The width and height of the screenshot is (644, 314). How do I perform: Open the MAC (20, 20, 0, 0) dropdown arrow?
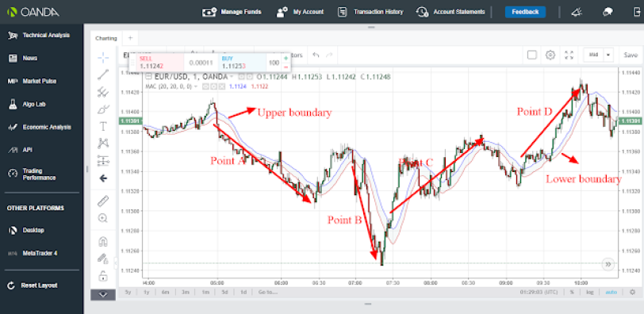click(195, 86)
